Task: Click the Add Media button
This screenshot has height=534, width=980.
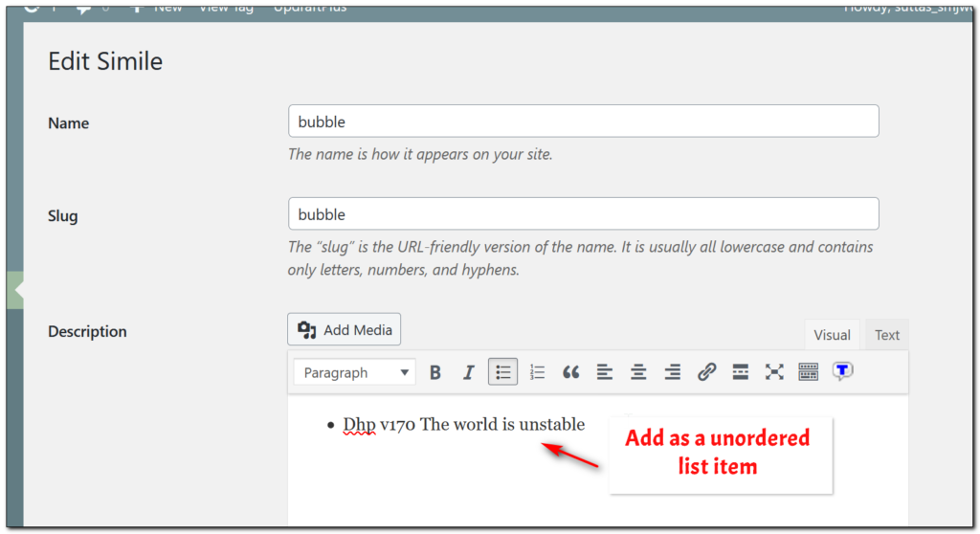Action: pos(344,329)
